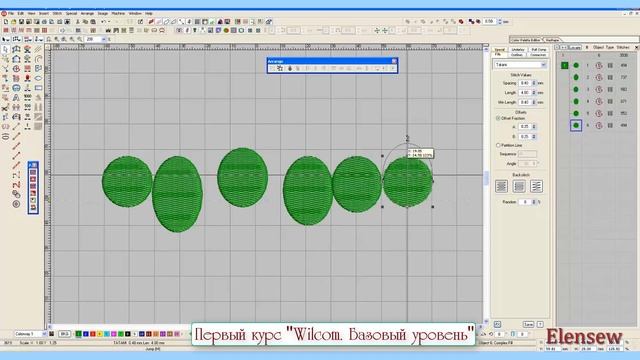
Task: Select the Lettering A tool in toolbox
Action: (16, 98)
